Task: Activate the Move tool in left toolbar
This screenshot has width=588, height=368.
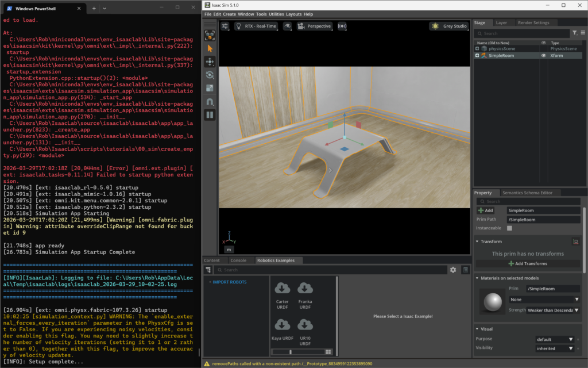Action: 210,62
